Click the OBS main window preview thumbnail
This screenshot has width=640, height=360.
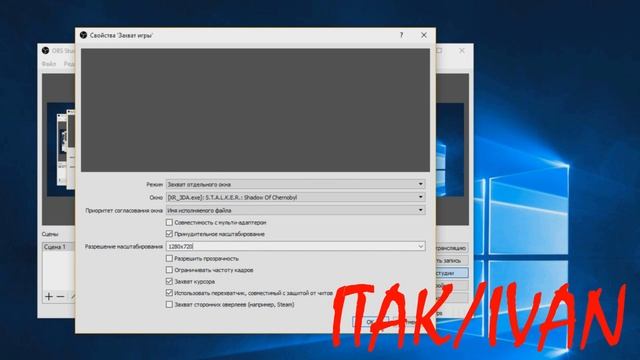click(x=61, y=149)
